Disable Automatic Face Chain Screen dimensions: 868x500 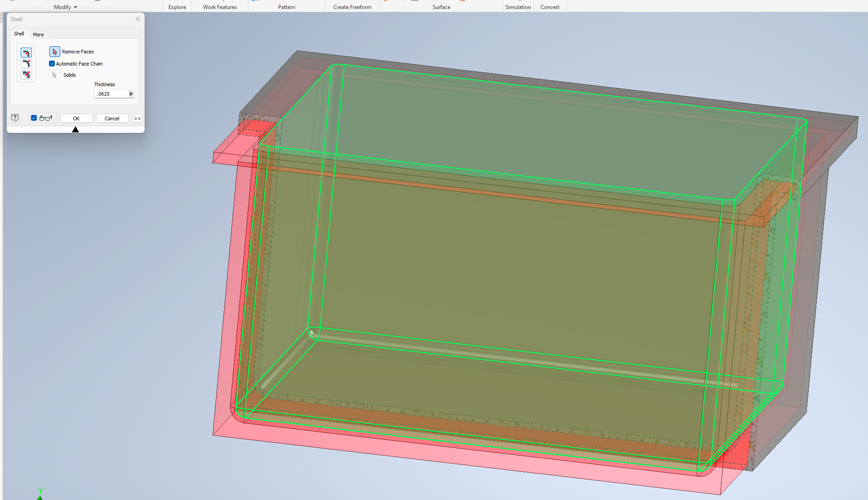tap(52, 64)
